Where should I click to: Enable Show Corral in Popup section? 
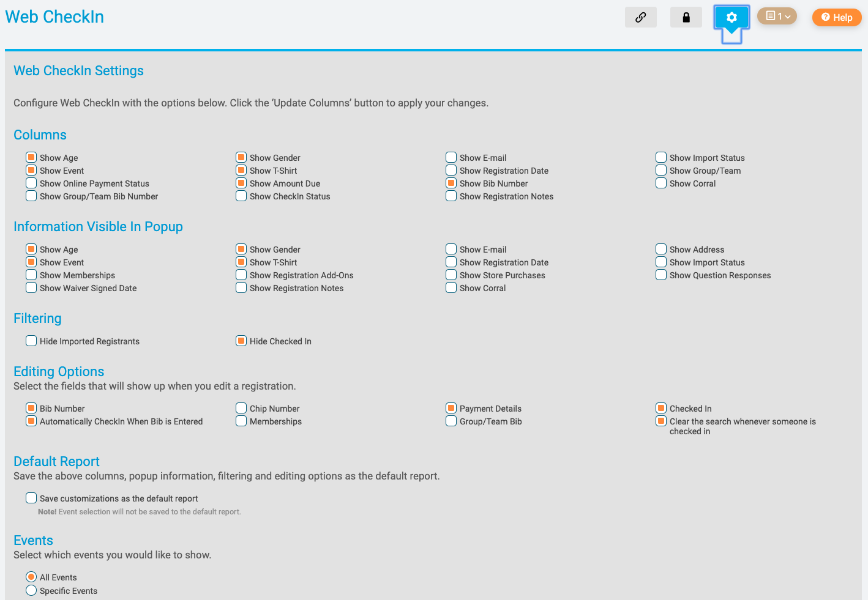pos(451,287)
